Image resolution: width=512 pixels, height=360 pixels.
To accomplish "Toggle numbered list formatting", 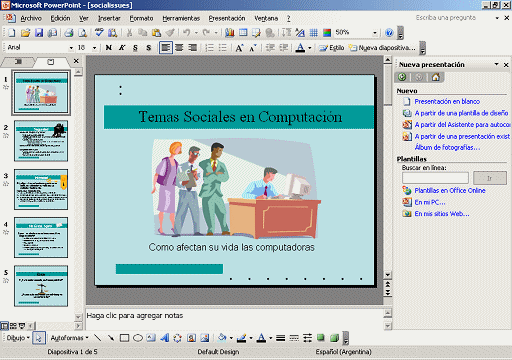I will point(209,48).
